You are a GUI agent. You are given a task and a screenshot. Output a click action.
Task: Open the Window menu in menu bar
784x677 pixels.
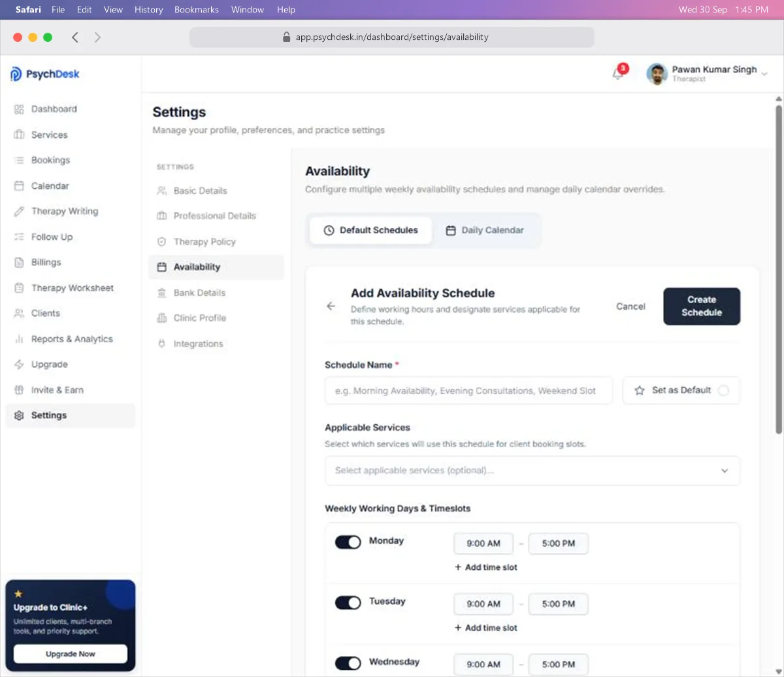248,10
